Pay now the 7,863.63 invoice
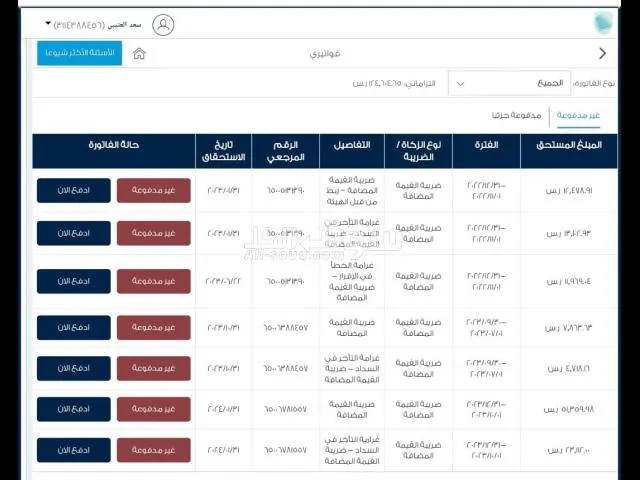This screenshot has width=640, height=480. [x=74, y=327]
